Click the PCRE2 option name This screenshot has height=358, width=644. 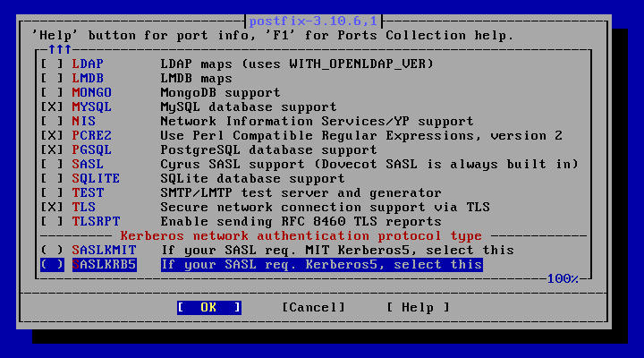click(x=91, y=136)
